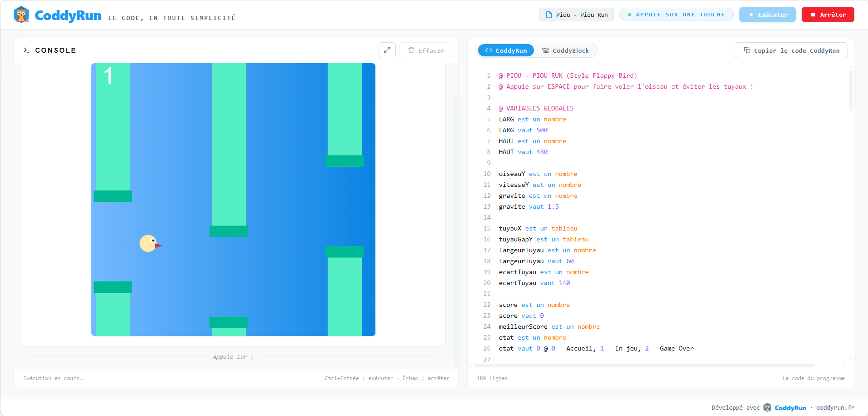Stop execution with Arrêter button
The height and width of the screenshot is (416, 868).
(828, 15)
